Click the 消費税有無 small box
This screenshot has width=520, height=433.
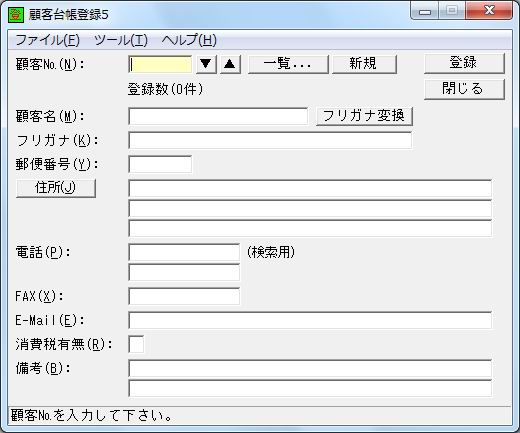click(136, 344)
